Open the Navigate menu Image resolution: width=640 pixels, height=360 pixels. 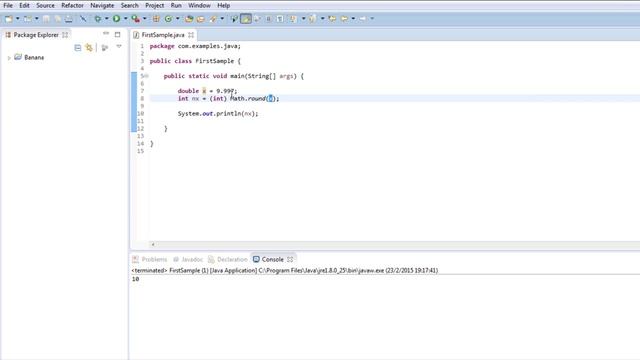[102, 5]
